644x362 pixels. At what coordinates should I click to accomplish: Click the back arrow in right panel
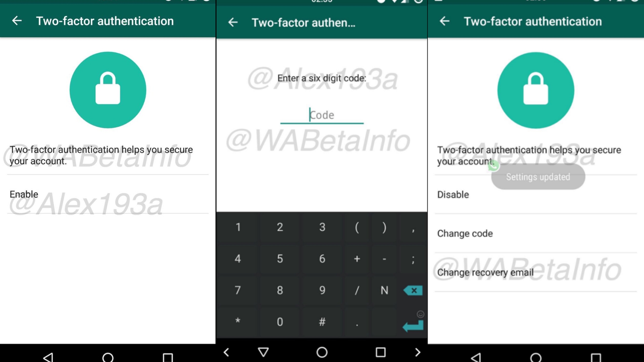pos(444,21)
